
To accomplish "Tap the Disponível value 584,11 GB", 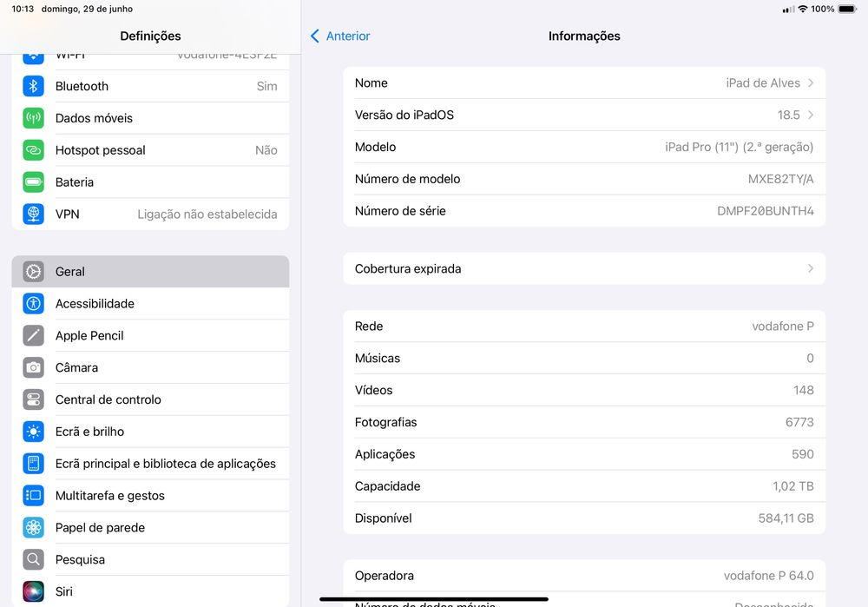I will (x=786, y=518).
